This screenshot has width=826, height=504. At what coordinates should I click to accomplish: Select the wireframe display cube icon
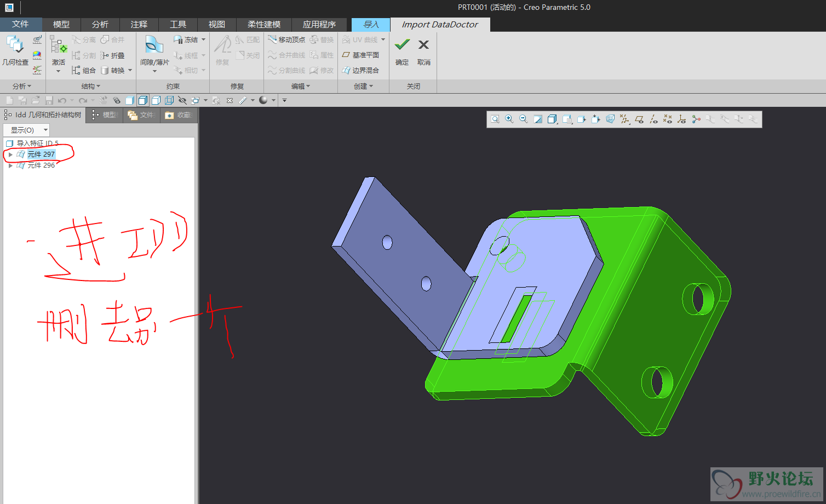(169, 100)
